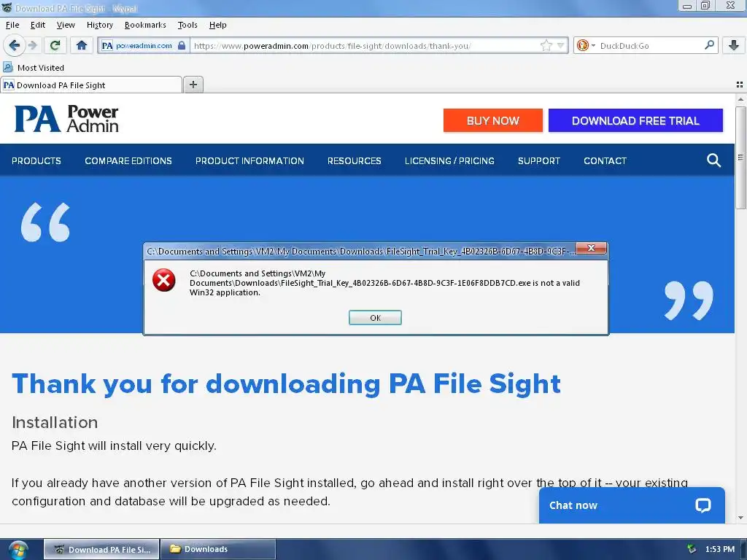Open a new tab with the plus button

click(193, 85)
